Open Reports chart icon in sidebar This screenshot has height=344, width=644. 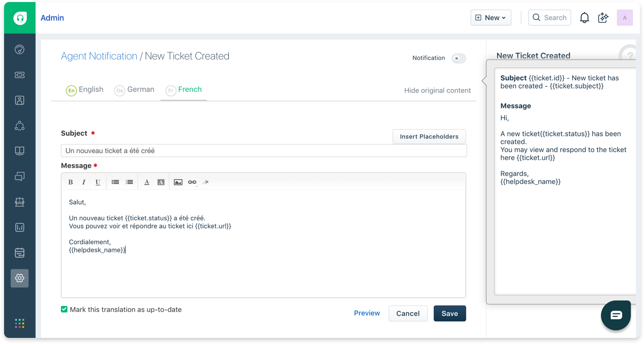19,227
